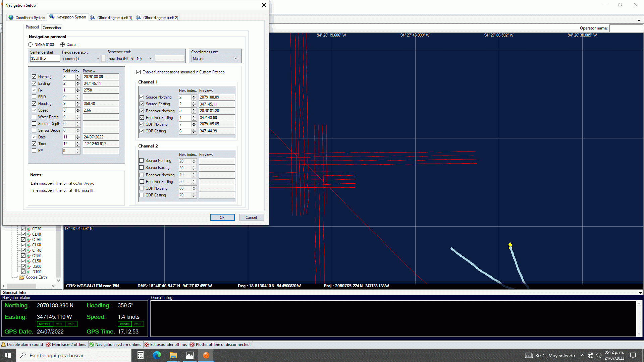Click the Disable alarm sound bell icon
The image size is (644, 362).
click(x=3, y=345)
